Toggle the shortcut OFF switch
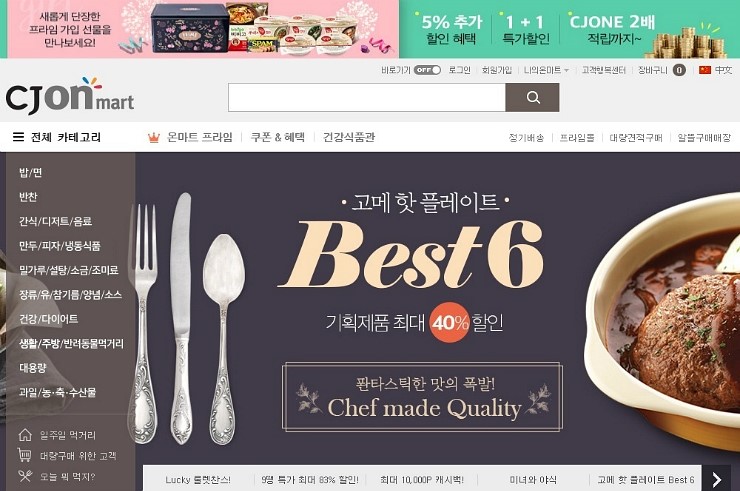Screen dimensions: 740x491 click(x=427, y=70)
